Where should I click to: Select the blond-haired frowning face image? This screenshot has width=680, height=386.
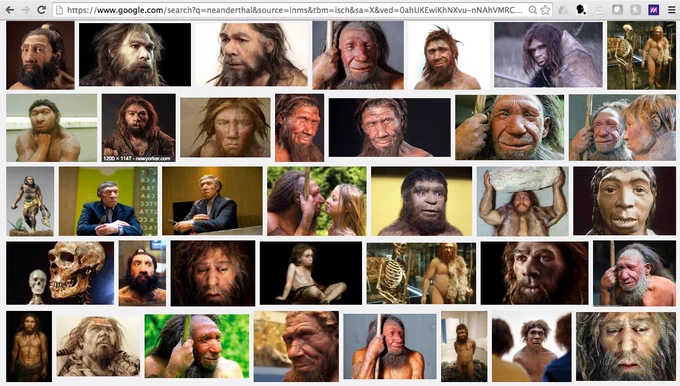point(225,128)
